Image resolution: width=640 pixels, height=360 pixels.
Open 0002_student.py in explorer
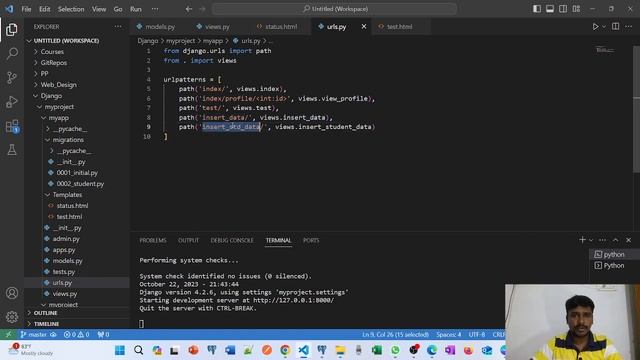click(x=80, y=184)
